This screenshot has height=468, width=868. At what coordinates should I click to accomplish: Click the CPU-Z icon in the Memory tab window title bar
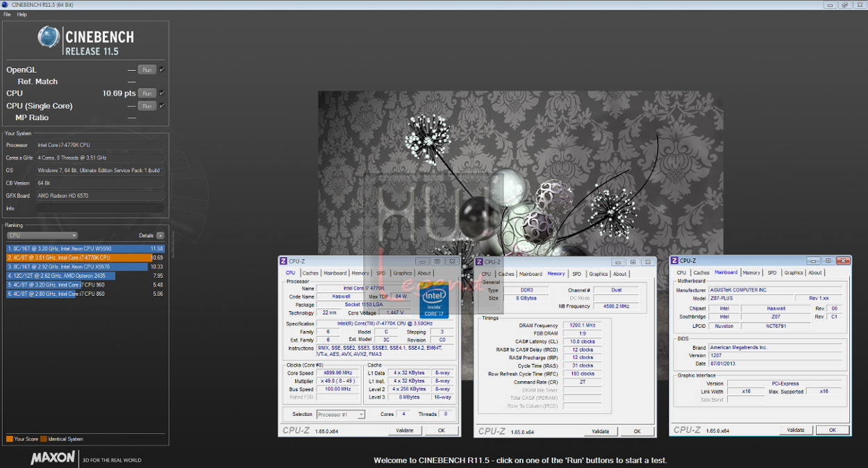click(x=480, y=262)
